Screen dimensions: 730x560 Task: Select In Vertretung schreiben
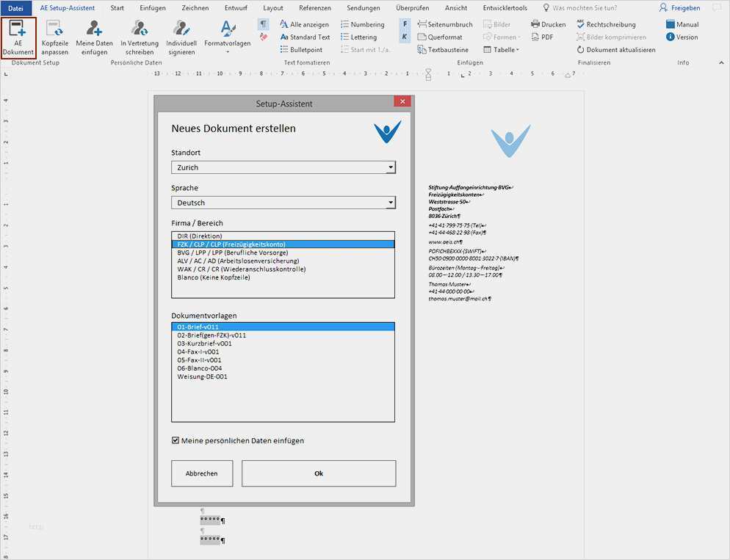(x=140, y=37)
